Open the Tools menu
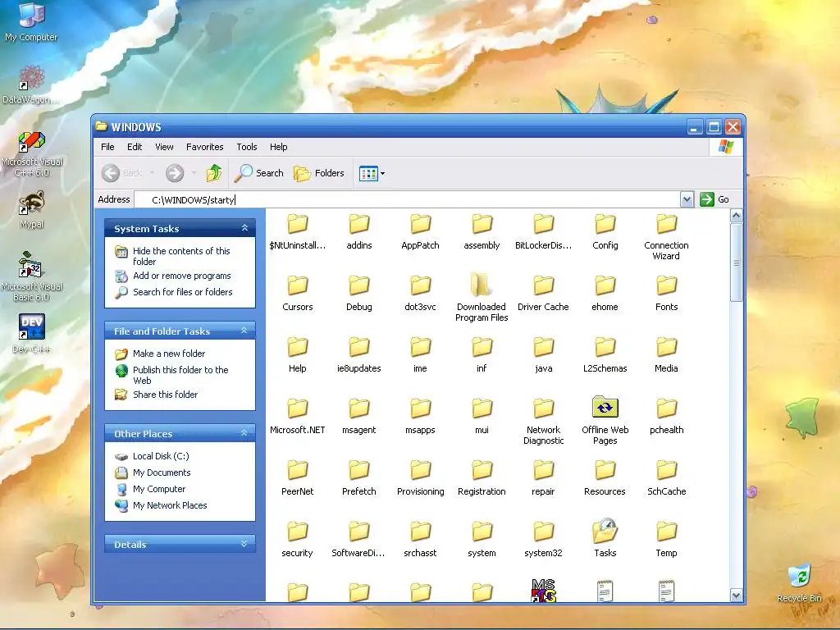840x630 pixels. [x=246, y=147]
